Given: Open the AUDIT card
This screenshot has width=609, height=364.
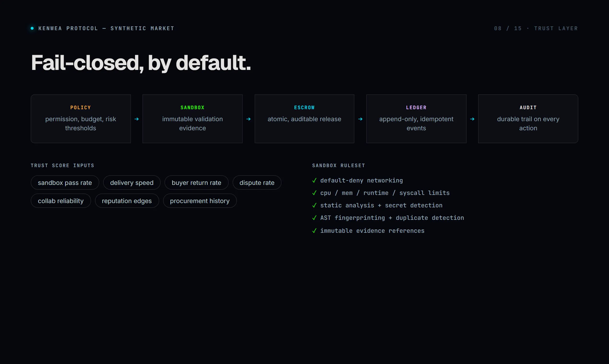Looking at the screenshot, I should pos(528,119).
